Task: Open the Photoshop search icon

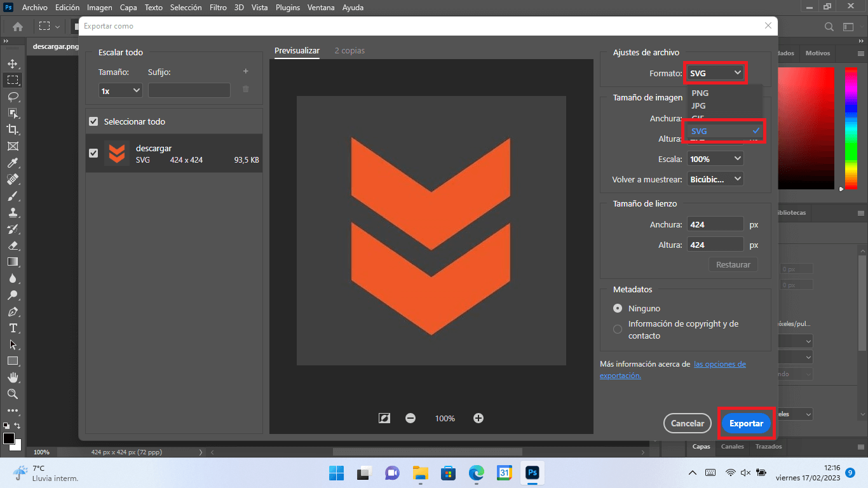Action: [x=829, y=27]
